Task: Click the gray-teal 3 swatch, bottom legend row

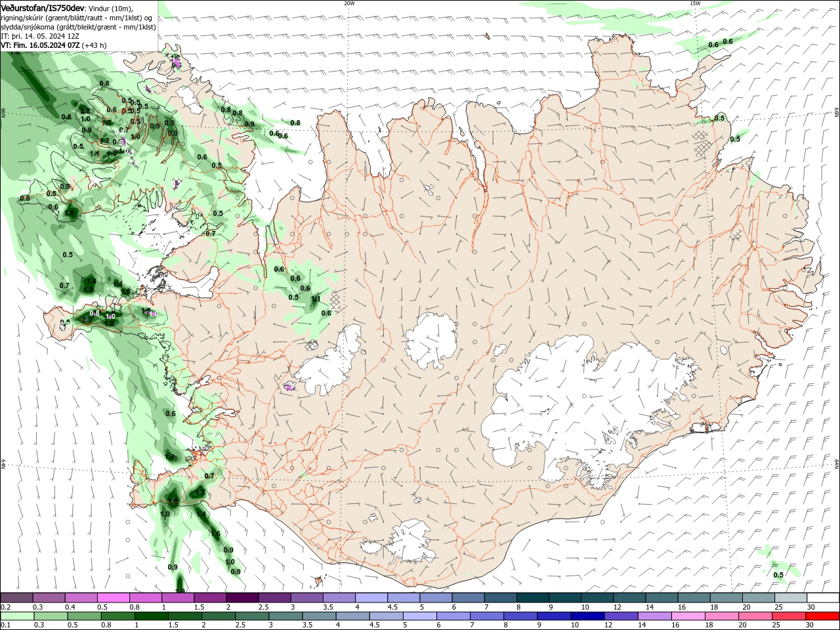Action: [x=285, y=616]
